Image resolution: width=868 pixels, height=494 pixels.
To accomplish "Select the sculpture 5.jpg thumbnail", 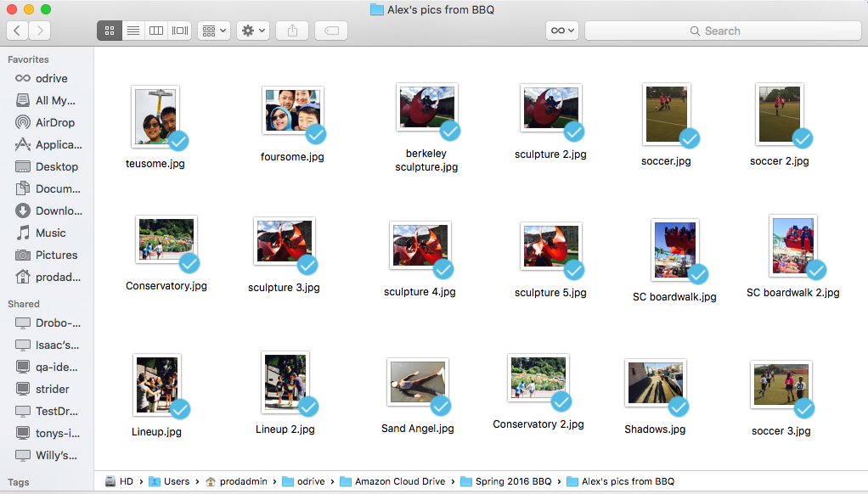I will pyautogui.click(x=551, y=246).
